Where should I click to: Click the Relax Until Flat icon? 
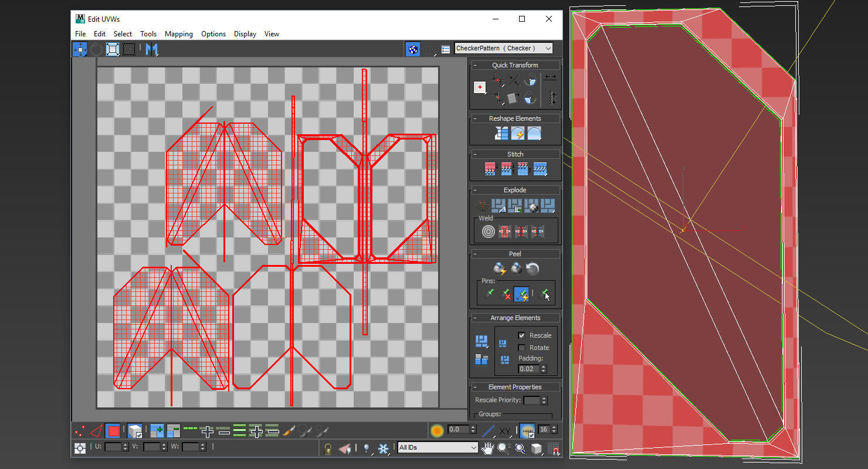pyautogui.click(x=517, y=134)
